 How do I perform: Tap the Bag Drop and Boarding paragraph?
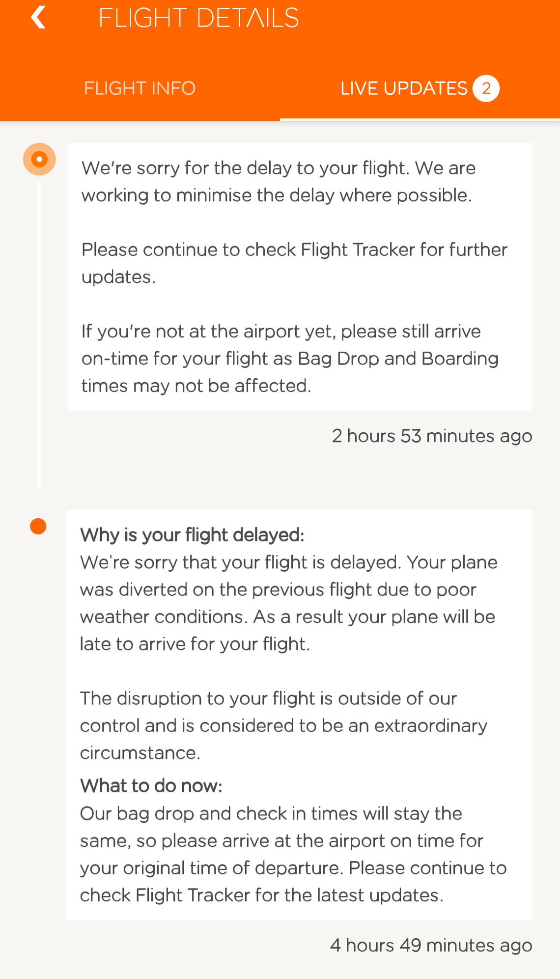pos(290,359)
